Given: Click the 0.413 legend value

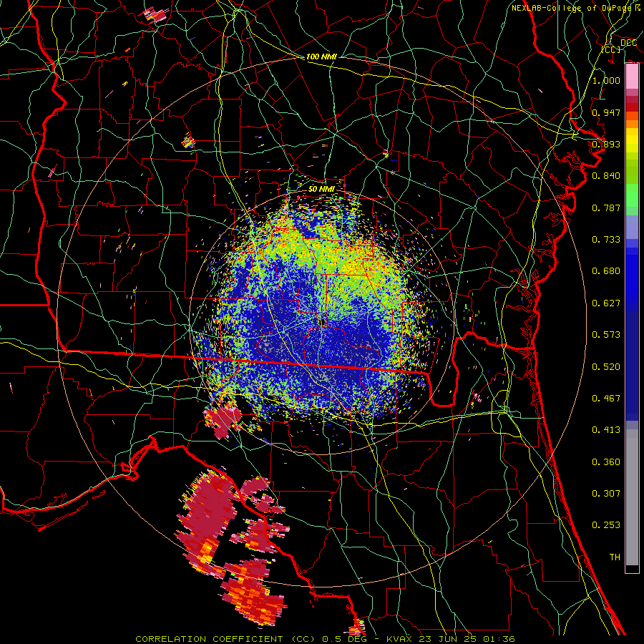Looking at the screenshot, I should pyautogui.click(x=606, y=430).
